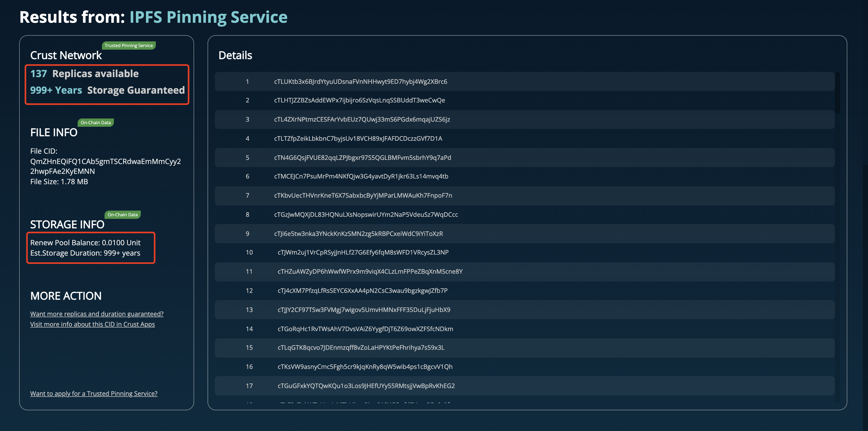
Task: Open 'Want more replicas and duration guaranteed?' link
Action: coord(97,314)
